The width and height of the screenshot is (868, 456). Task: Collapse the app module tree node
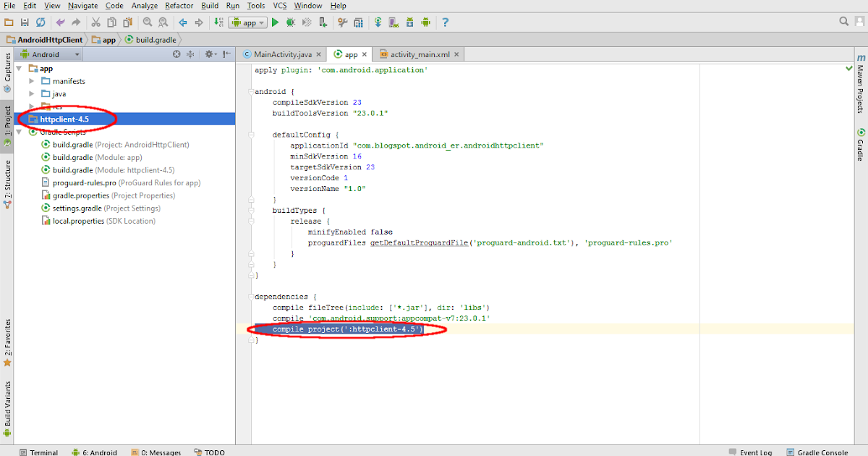coord(19,69)
